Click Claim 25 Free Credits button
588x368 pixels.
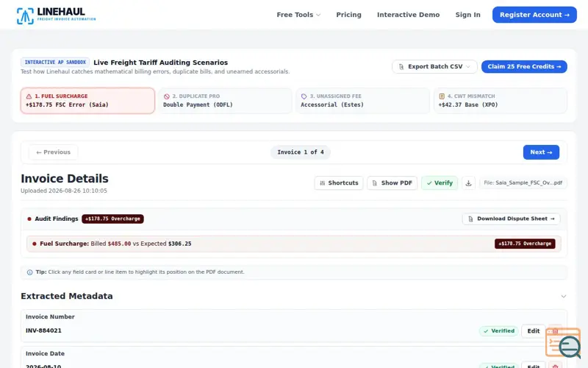[x=524, y=66]
